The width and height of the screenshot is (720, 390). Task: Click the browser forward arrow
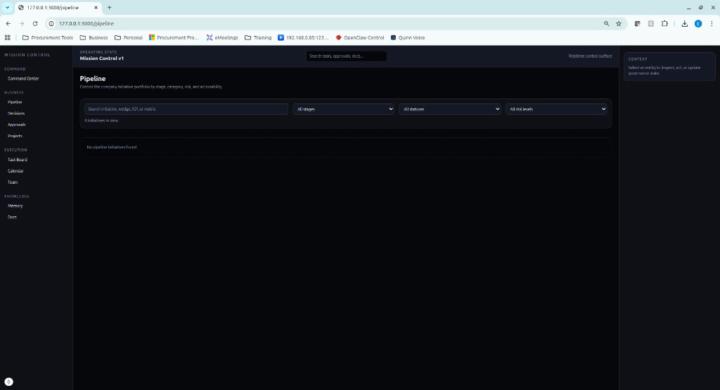coord(22,23)
